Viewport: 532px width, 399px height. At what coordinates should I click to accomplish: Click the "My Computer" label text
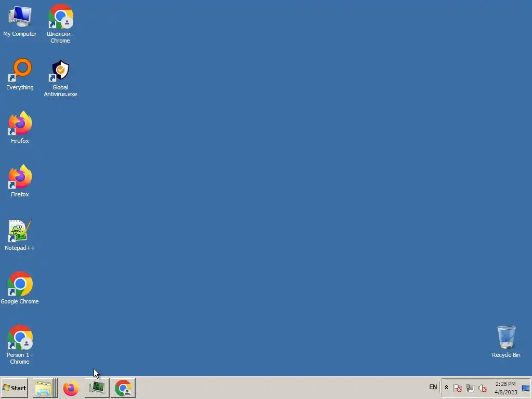coord(20,34)
